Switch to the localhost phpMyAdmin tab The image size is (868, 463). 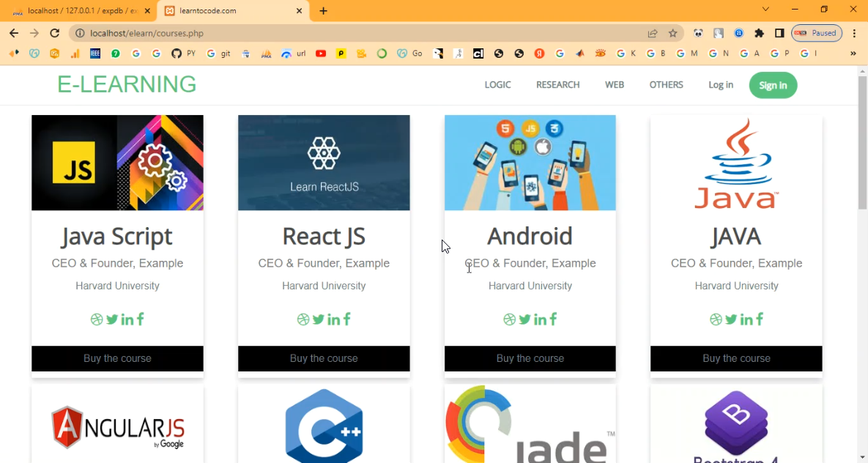pyautogui.click(x=81, y=10)
